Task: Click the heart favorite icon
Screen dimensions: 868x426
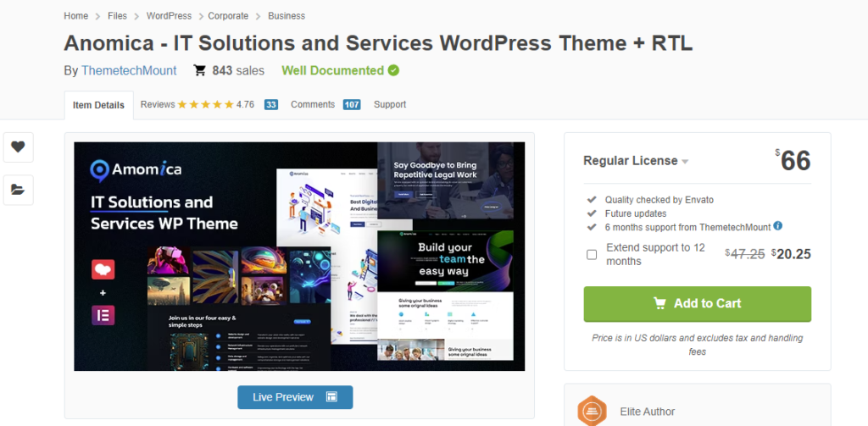Action: (17, 147)
